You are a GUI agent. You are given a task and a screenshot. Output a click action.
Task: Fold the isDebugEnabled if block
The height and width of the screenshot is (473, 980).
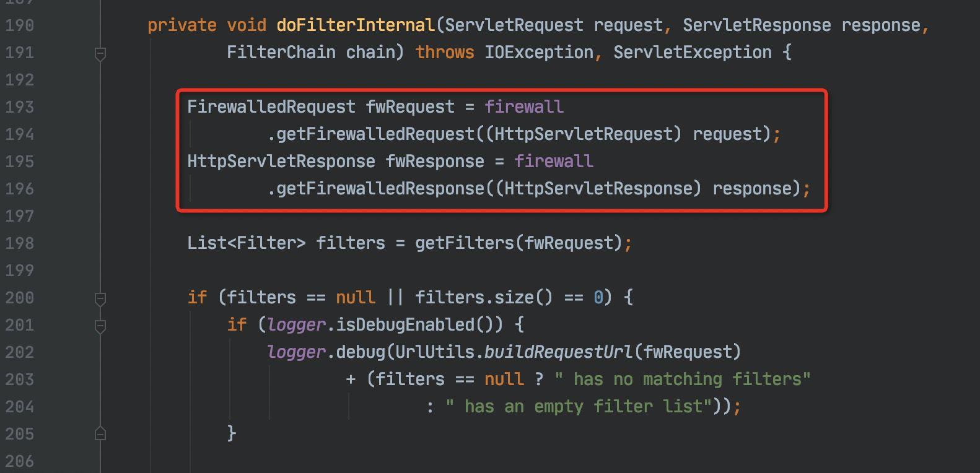coord(100,326)
